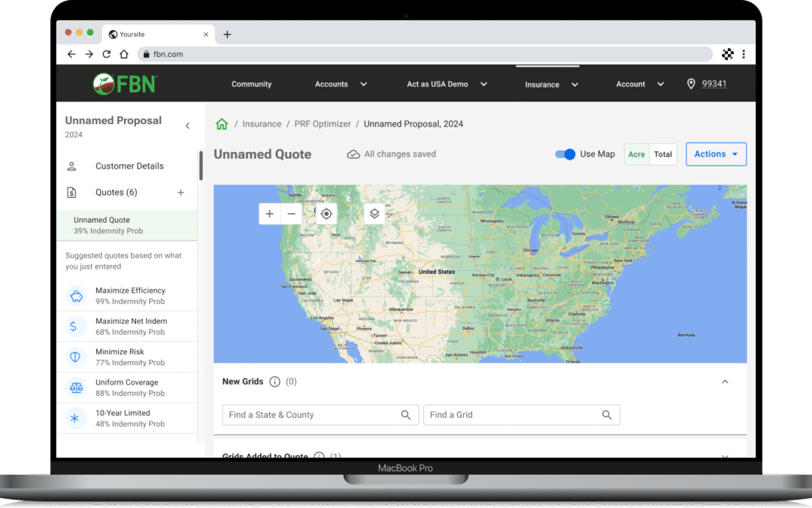The width and height of the screenshot is (812, 508).
Task: Close the Yoursite tab
Action: point(205,34)
